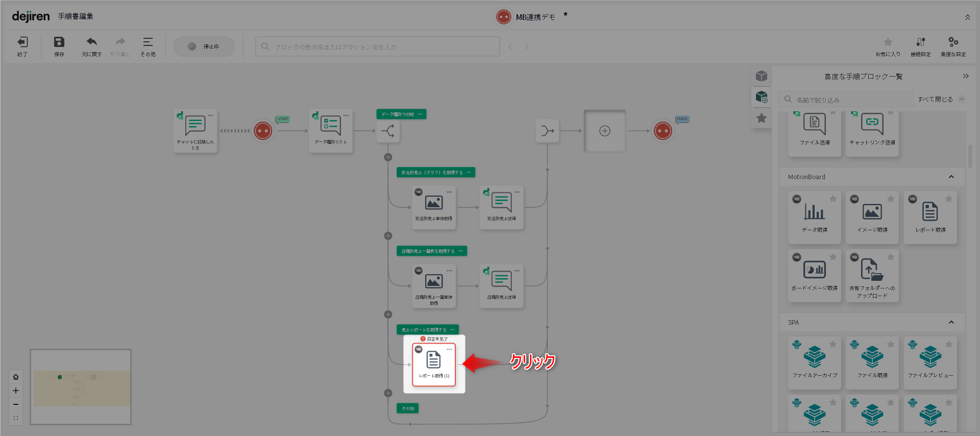Select the branch split node icon
Screen dimensions: 980x436
click(x=388, y=131)
